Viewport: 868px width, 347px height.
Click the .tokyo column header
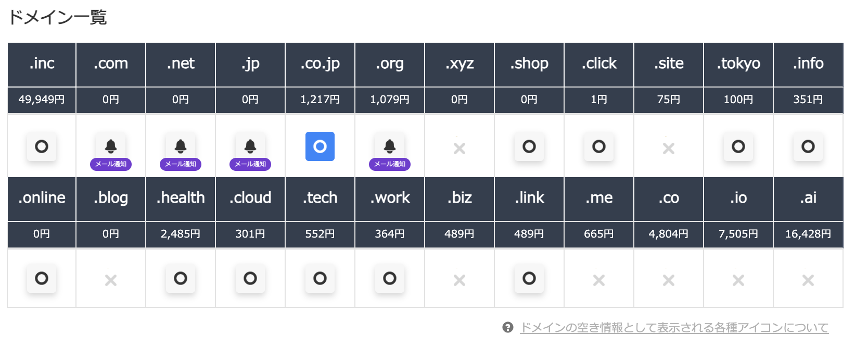pos(738,65)
